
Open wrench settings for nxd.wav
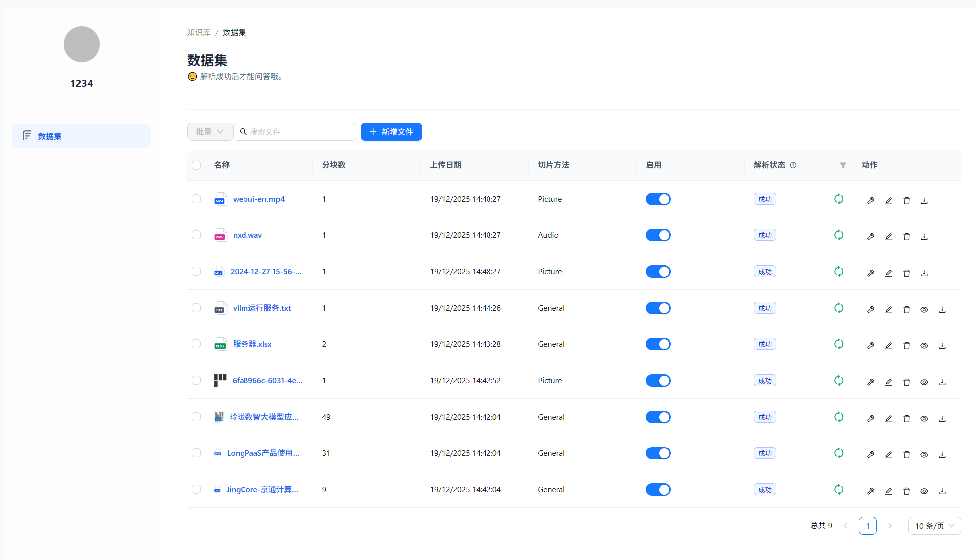(871, 237)
